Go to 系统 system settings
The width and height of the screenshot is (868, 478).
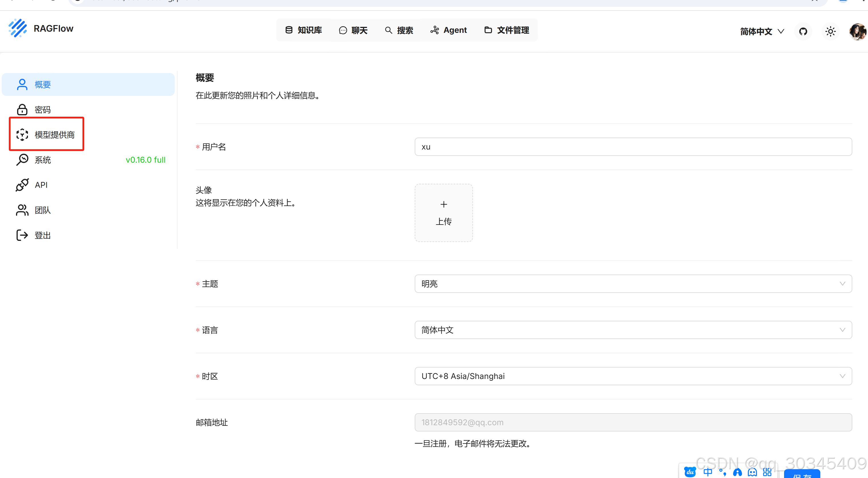tap(43, 160)
